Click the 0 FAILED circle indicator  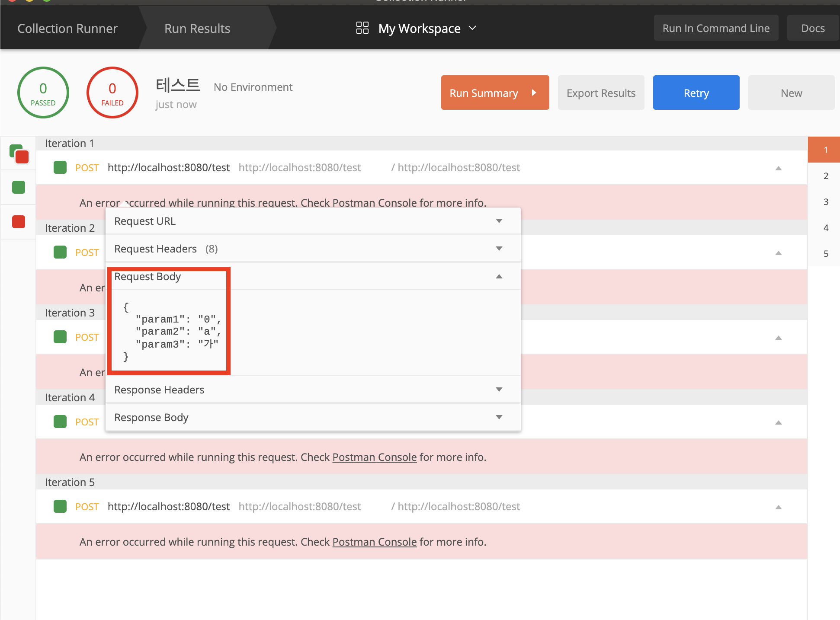pyautogui.click(x=112, y=93)
